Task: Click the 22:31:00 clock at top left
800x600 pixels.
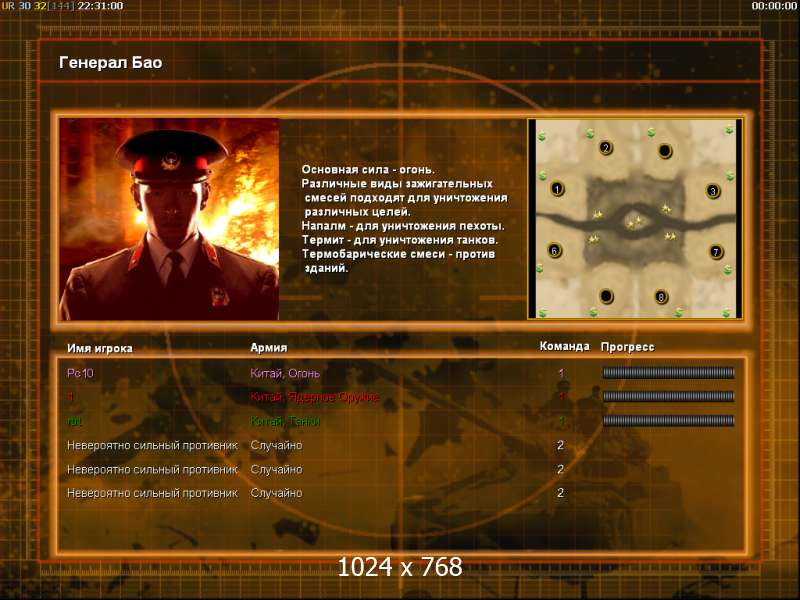Action: (101, 6)
